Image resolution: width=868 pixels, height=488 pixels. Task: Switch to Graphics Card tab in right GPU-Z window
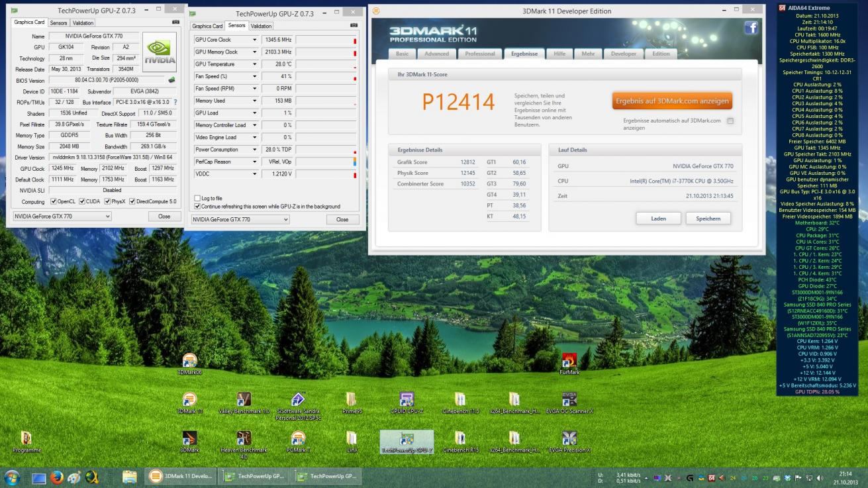tap(207, 26)
